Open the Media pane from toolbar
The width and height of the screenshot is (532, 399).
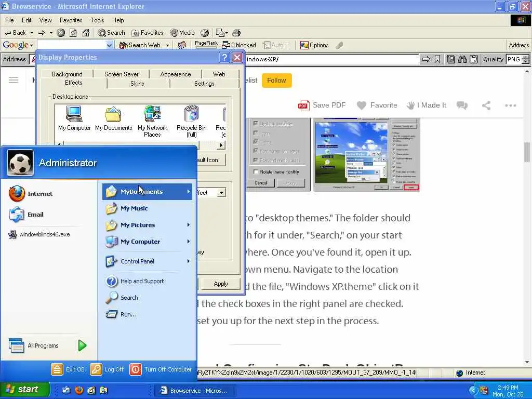182,33
